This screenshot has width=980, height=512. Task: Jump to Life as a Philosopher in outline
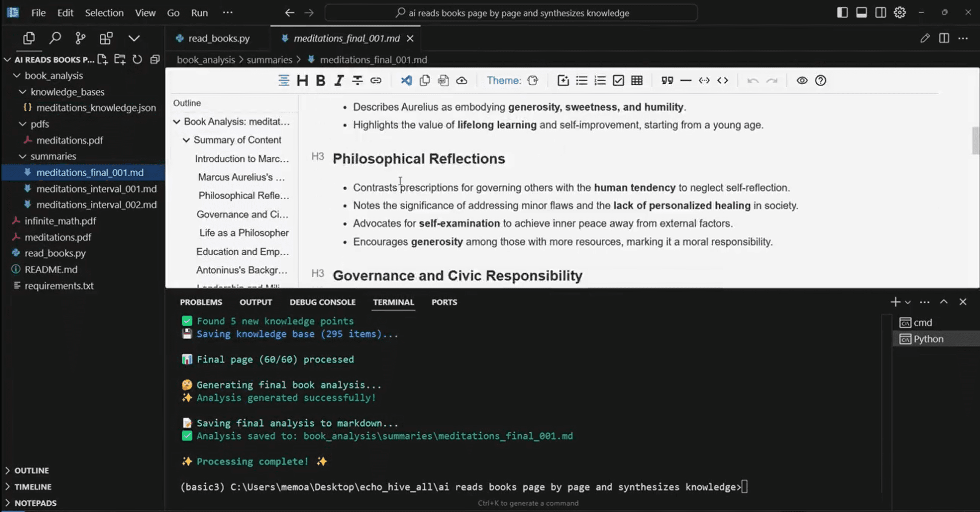coord(244,233)
